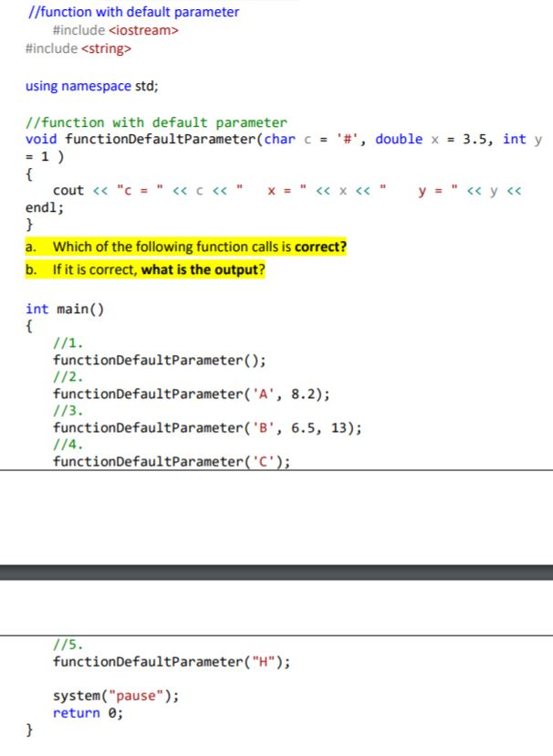Click the 'using namespace std;' line

click(x=91, y=87)
